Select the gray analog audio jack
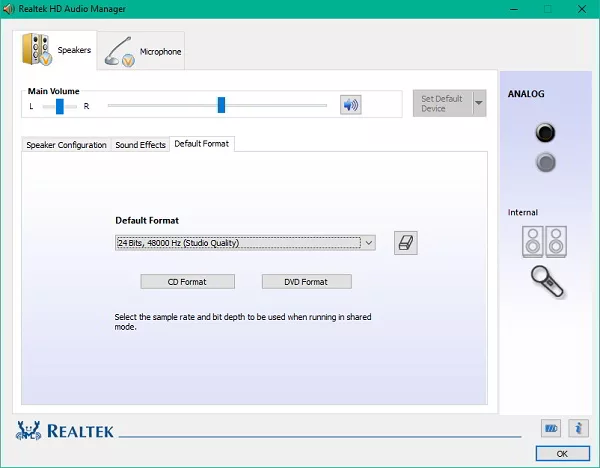600x468 pixels. point(545,162)
